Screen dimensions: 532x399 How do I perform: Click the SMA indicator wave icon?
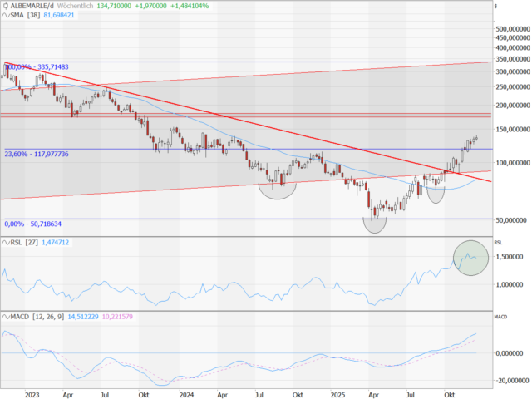click(6, 15)
